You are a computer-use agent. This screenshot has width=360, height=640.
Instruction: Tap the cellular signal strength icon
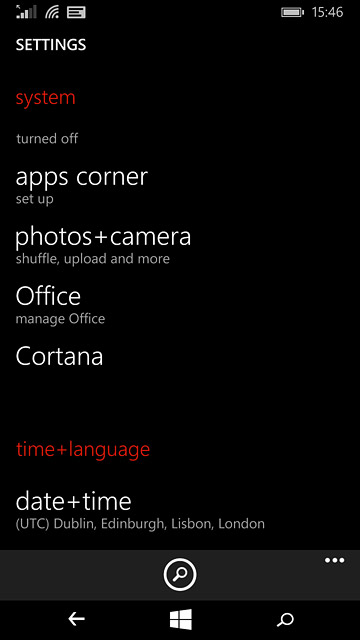(26, 12)
